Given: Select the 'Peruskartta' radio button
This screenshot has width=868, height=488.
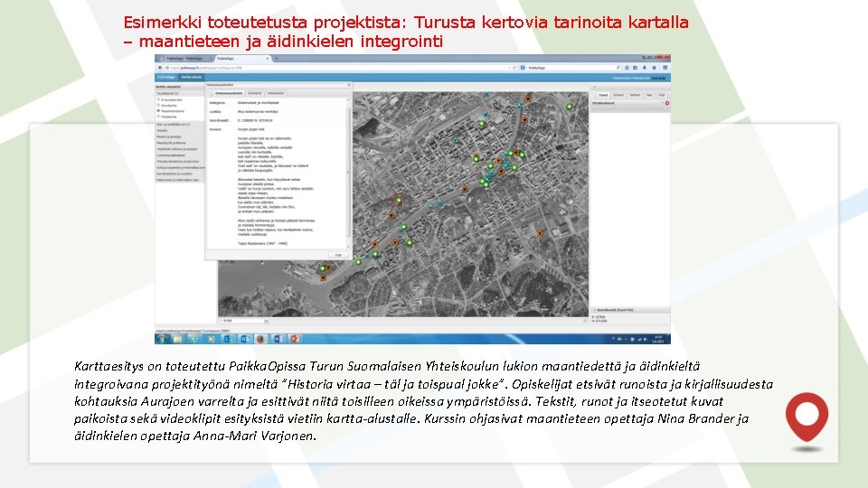Looking at the screenshot, I should 158,105.
